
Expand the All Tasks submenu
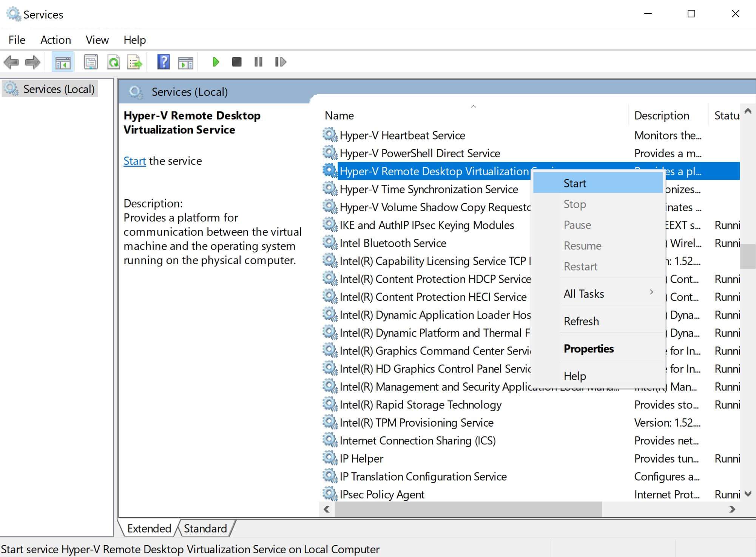[583, 294]
